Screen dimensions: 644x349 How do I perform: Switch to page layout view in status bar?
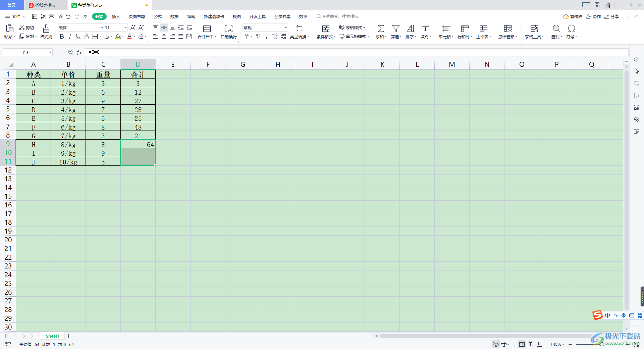click(530, 344)
